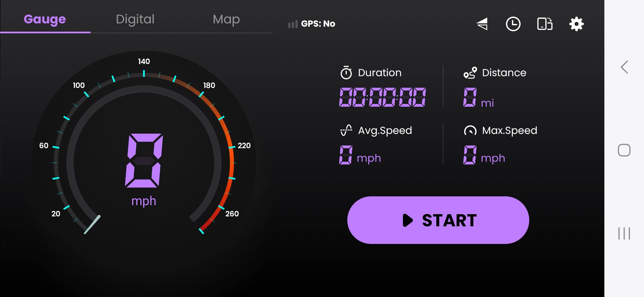644x297 pixels.
Task: Tap the duration 00:00:00 readout
Action: point(382,97)
